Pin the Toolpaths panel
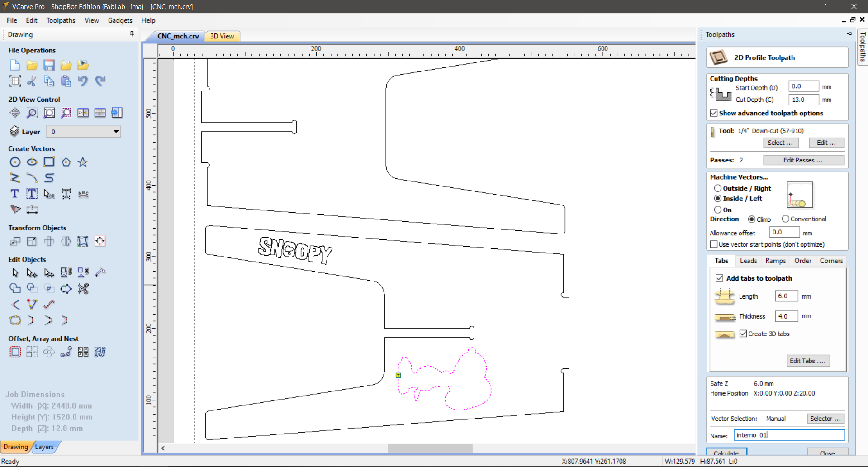Viewport: 868px width, 467px height. [849, 34]
